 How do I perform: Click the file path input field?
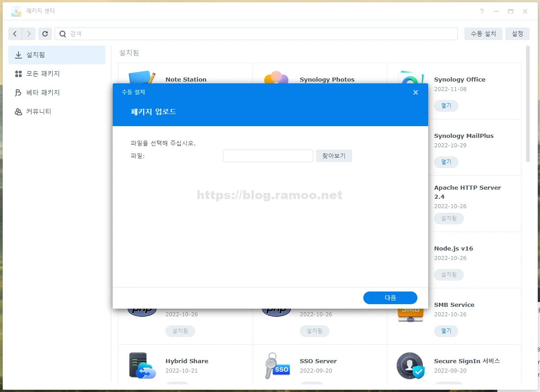(x=268, y=156)
